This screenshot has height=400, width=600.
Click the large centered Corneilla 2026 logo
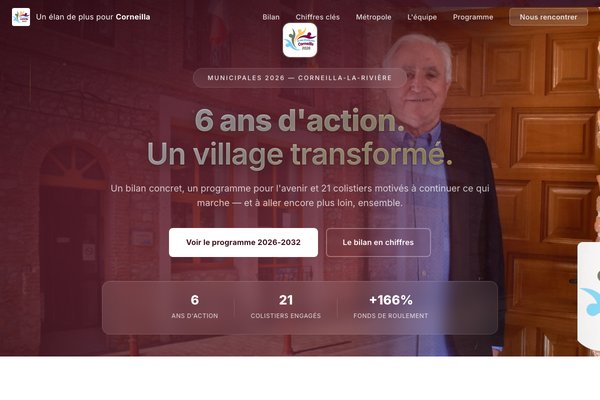[300, 40]
